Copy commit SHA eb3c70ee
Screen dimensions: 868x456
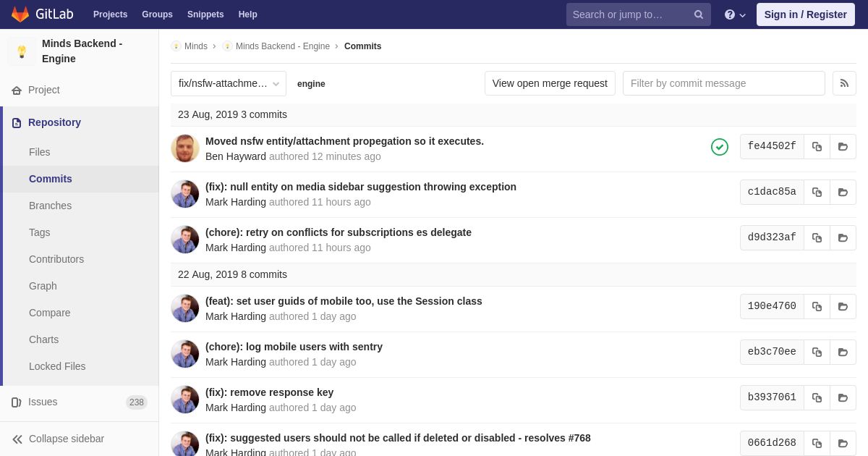coord(817,352)
